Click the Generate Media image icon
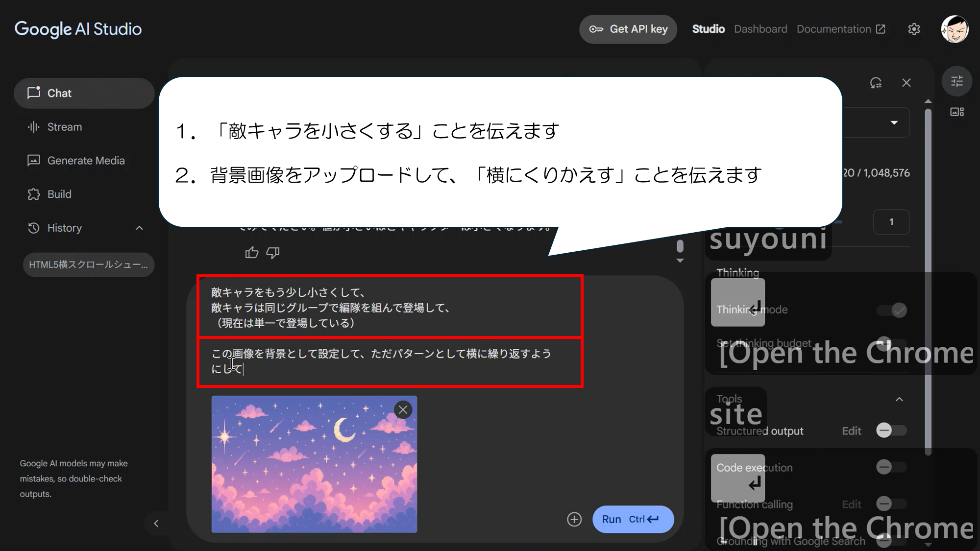The image size is (980, 551). click(x=34, y=161)
